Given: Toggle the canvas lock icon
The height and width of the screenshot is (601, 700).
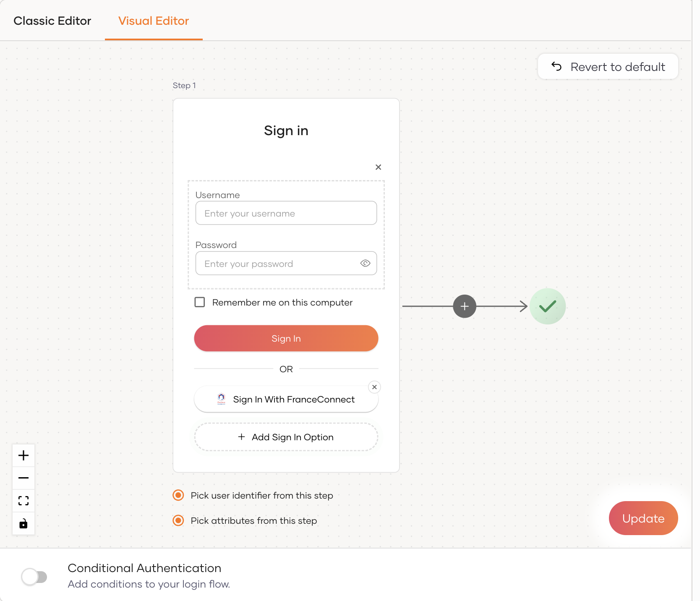Looking at the screenshot, I should tap(24, 524).
